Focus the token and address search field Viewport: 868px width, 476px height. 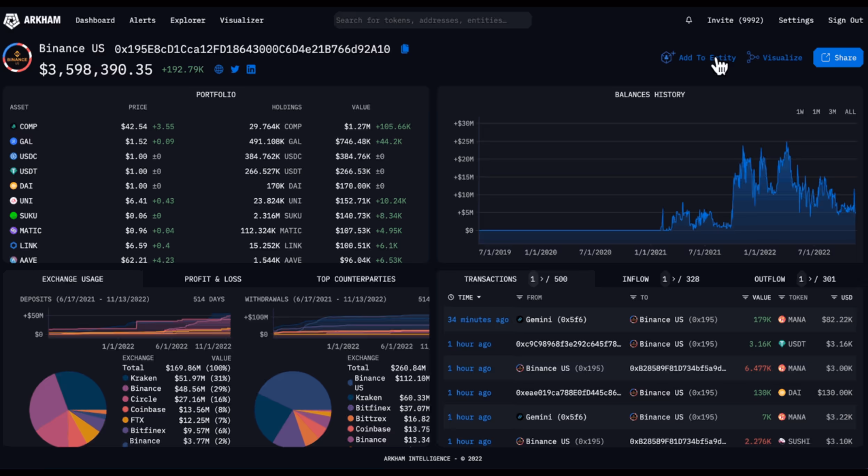point(432,20)
